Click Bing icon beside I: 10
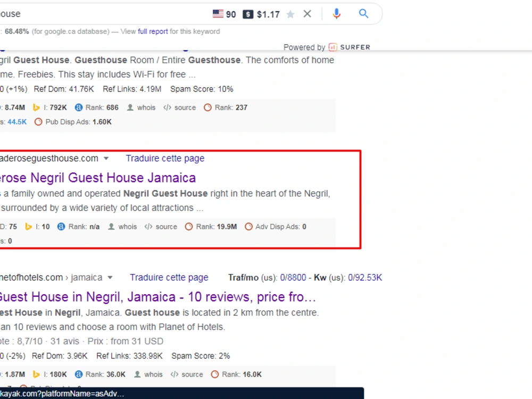Viewport: 532px width, 399px height. pos(29,227)
